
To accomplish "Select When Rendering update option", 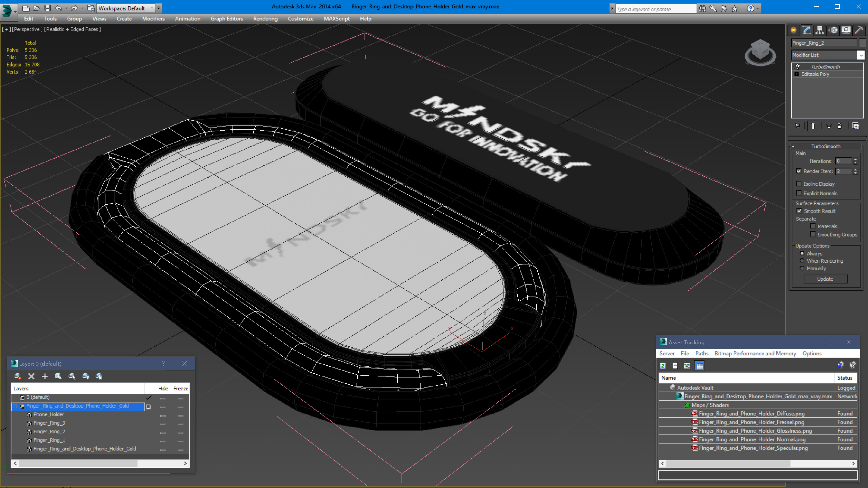I will pos(802,261).
